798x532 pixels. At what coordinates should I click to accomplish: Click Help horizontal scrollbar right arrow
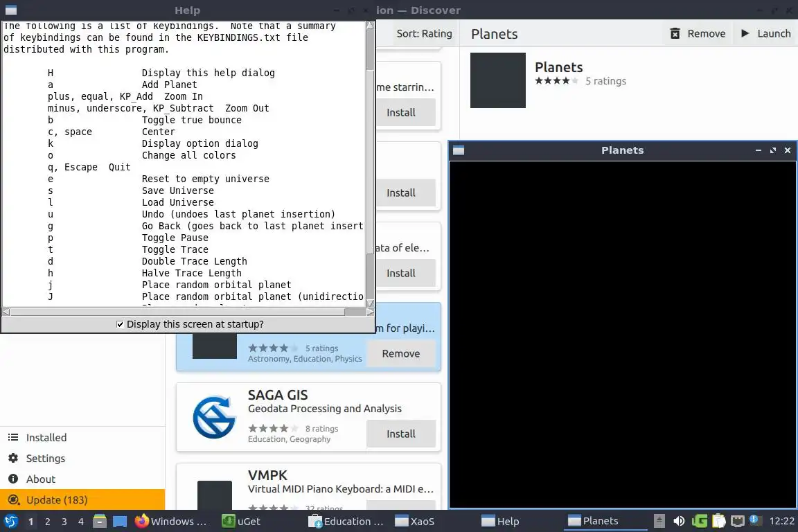coord(370,312)
